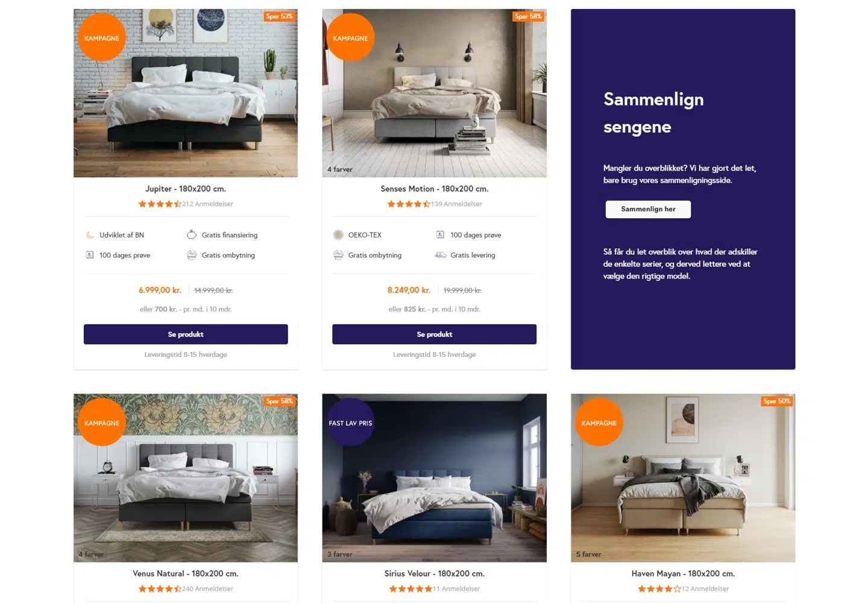This screenshot has width=868, height=604.
Task: View the Venus Natural bed photo
Action: [186, 478]
